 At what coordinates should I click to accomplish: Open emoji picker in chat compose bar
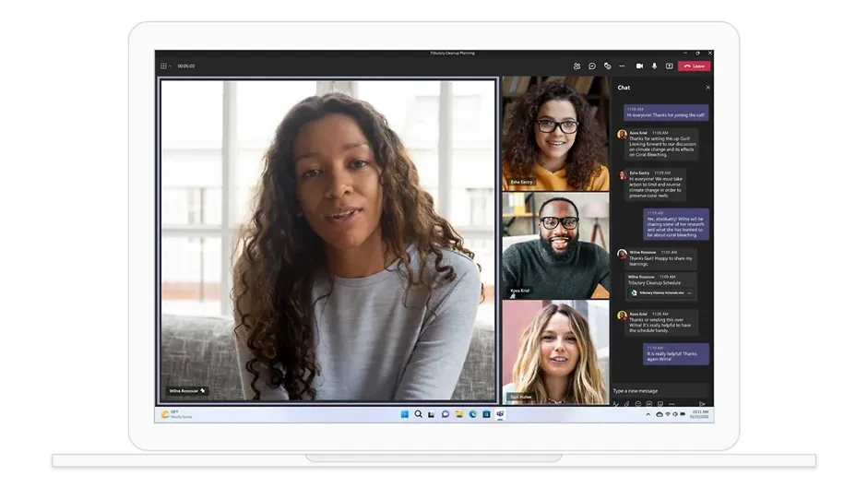click(637, 404)
